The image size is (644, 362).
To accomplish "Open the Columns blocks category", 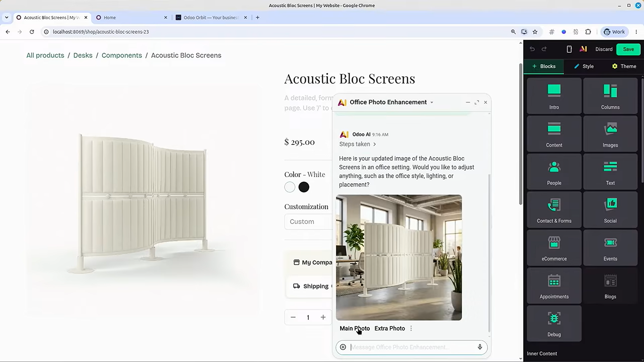I will 610,96.
